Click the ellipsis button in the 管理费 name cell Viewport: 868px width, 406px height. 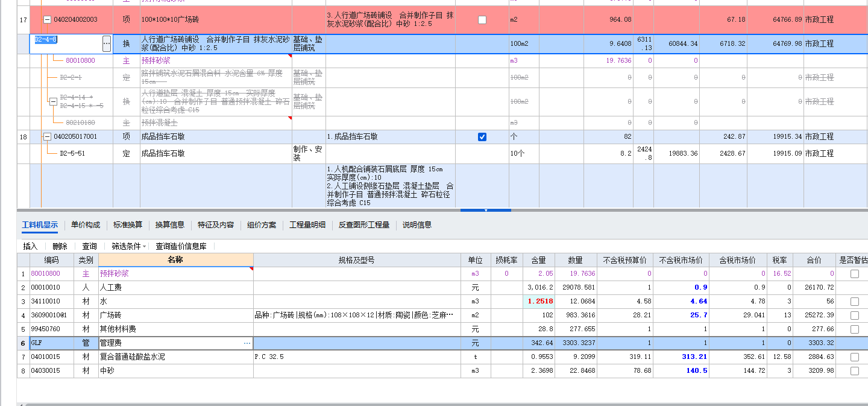[x=247, y=343]
